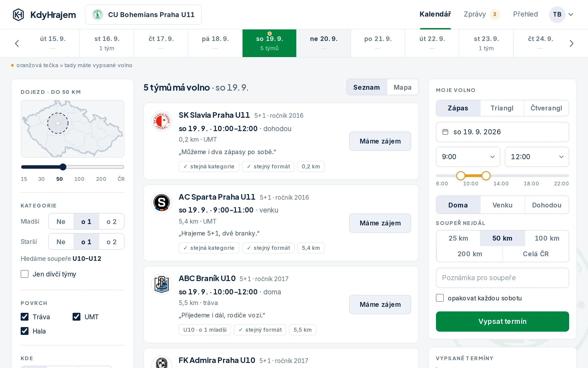Uncheck the UMT surface checkbox
The width and height of the screenshot is (588, 368).
tap(76, 317)
